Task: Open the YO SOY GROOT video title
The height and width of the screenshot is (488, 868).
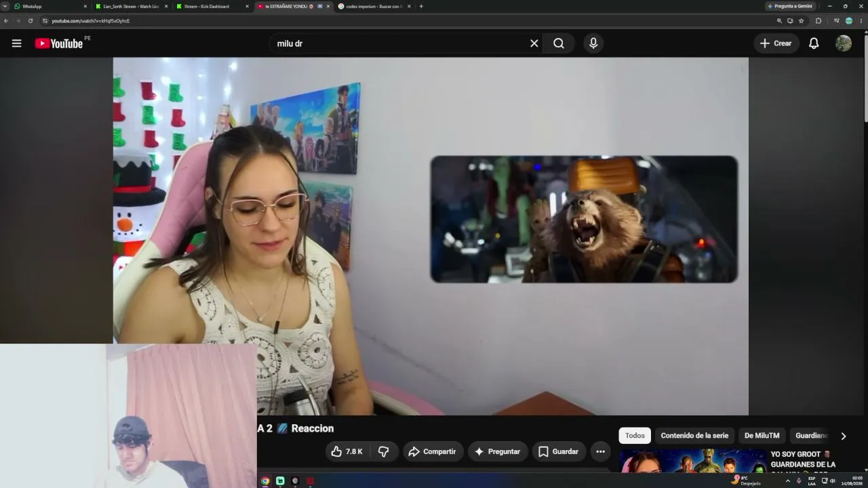Action: 803,460
